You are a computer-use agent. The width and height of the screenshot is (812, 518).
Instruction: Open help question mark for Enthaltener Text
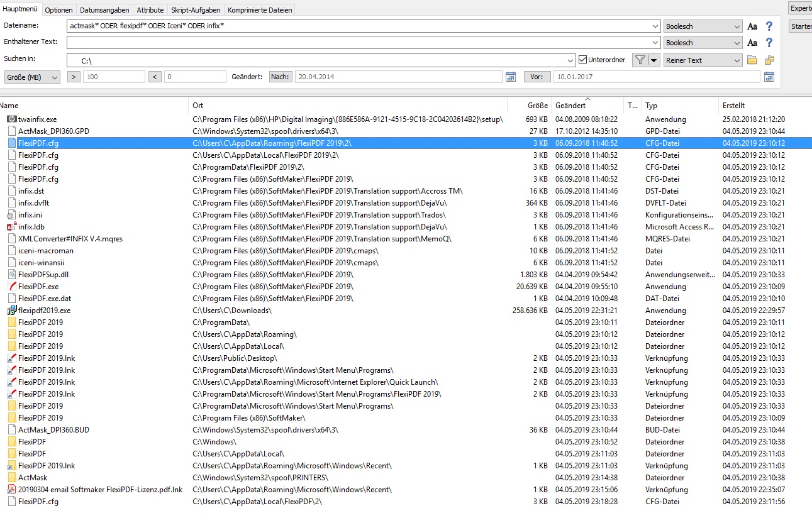pos(769,43)
